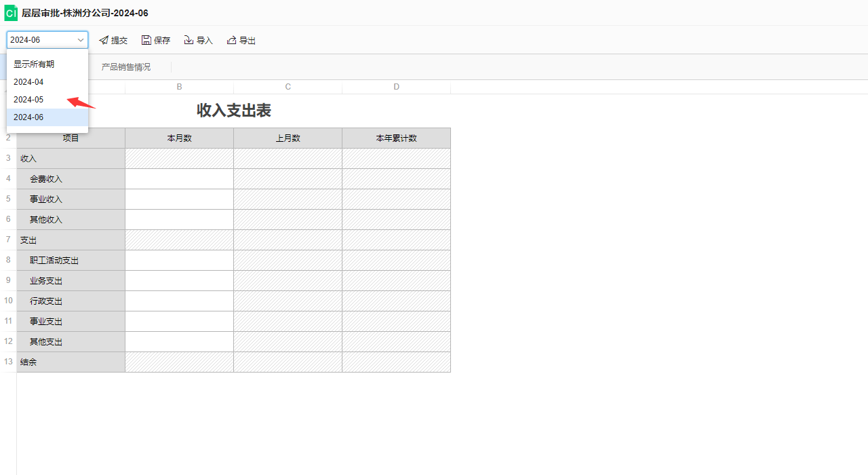Collapse the period dropdown via its chevron
Image resolution: width=868 pixels, height=475 pixels.
coord(81,41)
